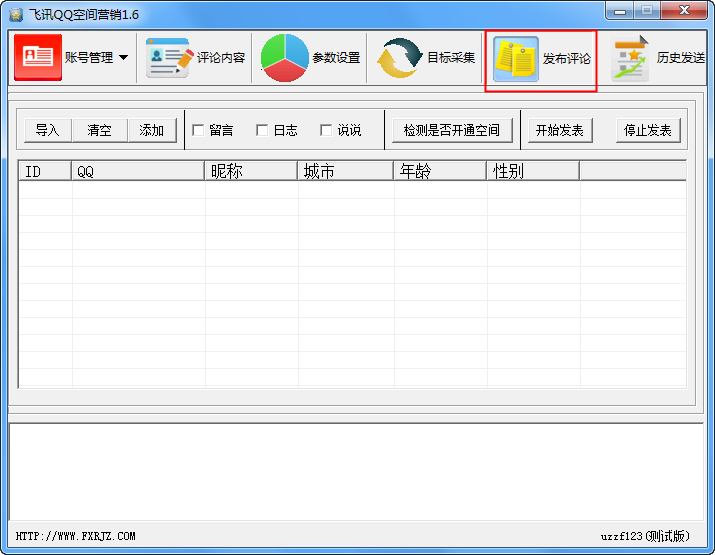715x555 pixels.
Task: Open the 历史发送 document icon
Action: [x=631, y=58]
